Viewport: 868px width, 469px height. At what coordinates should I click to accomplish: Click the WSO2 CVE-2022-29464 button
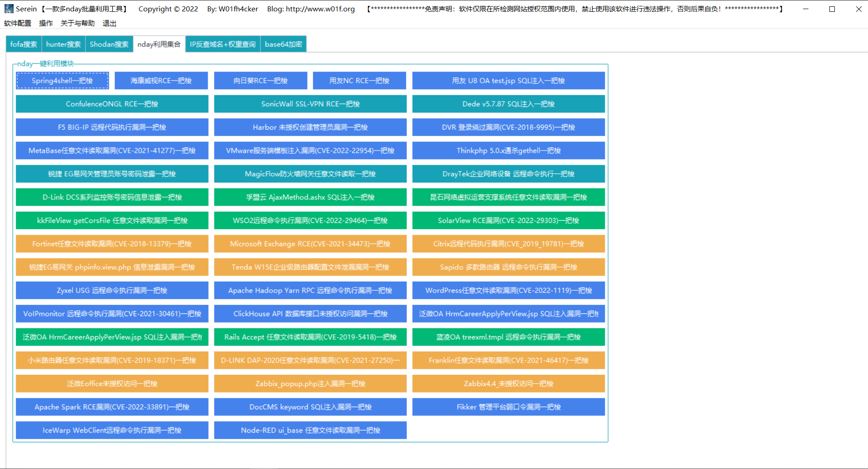point(310,220)
